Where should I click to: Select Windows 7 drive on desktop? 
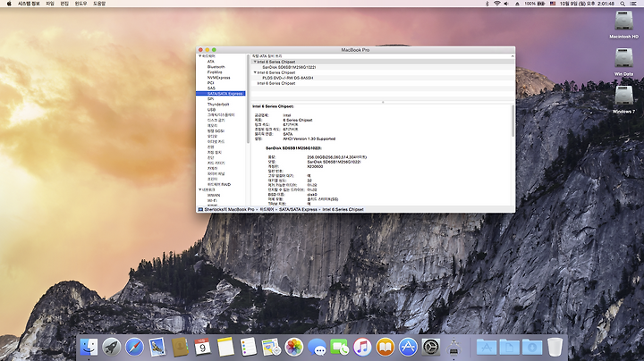point(623,99)
